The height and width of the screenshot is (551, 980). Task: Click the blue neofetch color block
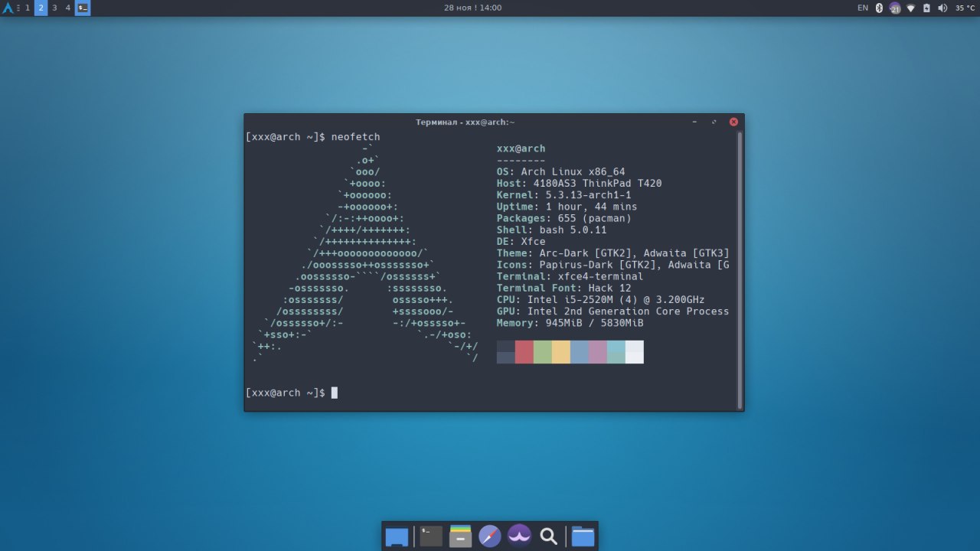(x=580, y=352)
